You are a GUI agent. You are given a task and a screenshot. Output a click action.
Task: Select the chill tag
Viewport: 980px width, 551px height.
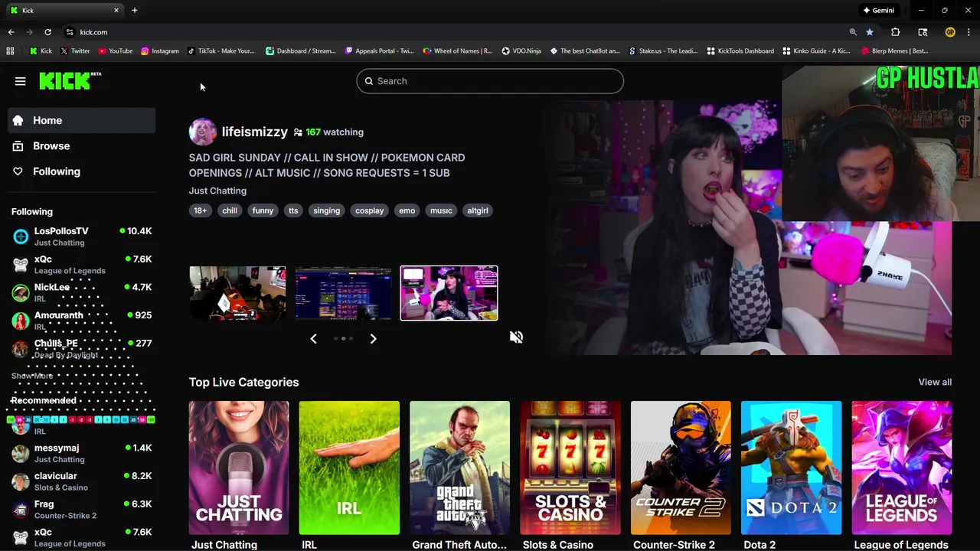[x=230, y=210]
